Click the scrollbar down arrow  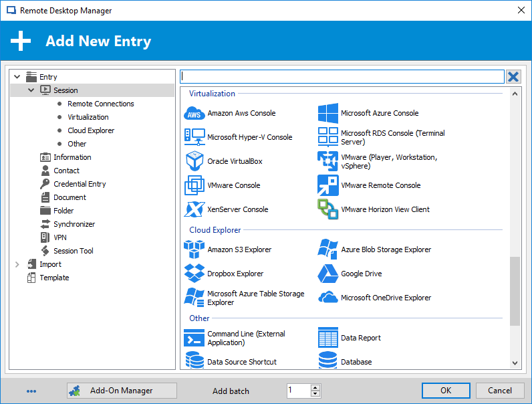(515, 363)
